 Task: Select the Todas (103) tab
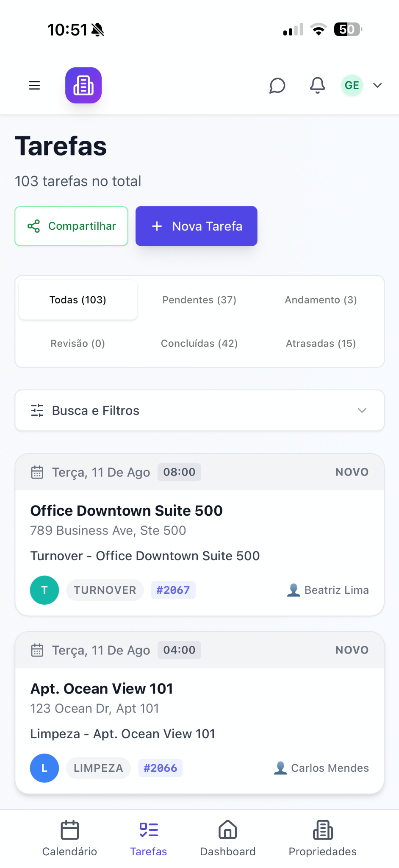[78, 300]
